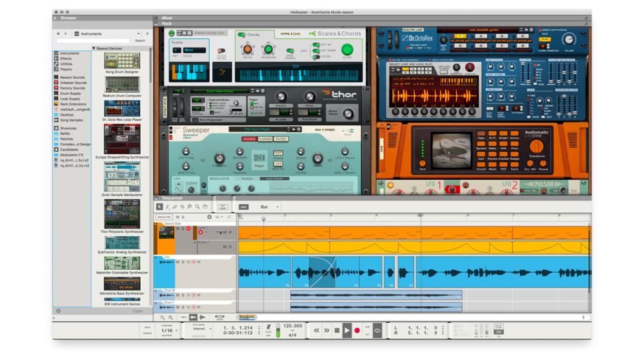Click the Browser search input field
Screen dimensions: 644x362
point(93,40)
